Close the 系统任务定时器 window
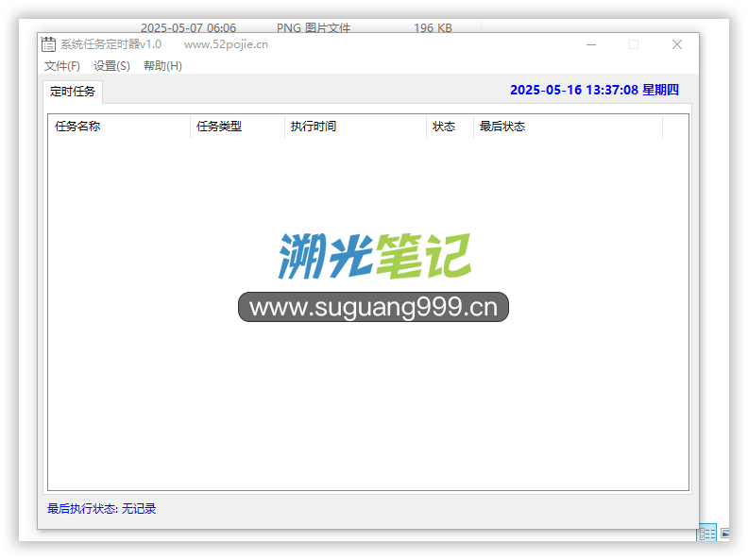Screen dimensions: 748x560 (677, 44)
